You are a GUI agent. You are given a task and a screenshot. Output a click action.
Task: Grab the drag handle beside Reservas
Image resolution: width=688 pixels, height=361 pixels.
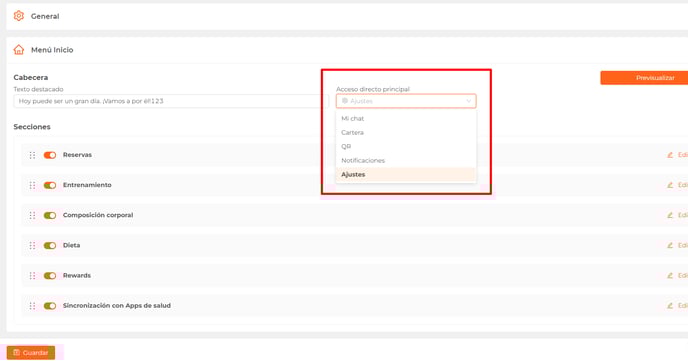coord(32,155)
